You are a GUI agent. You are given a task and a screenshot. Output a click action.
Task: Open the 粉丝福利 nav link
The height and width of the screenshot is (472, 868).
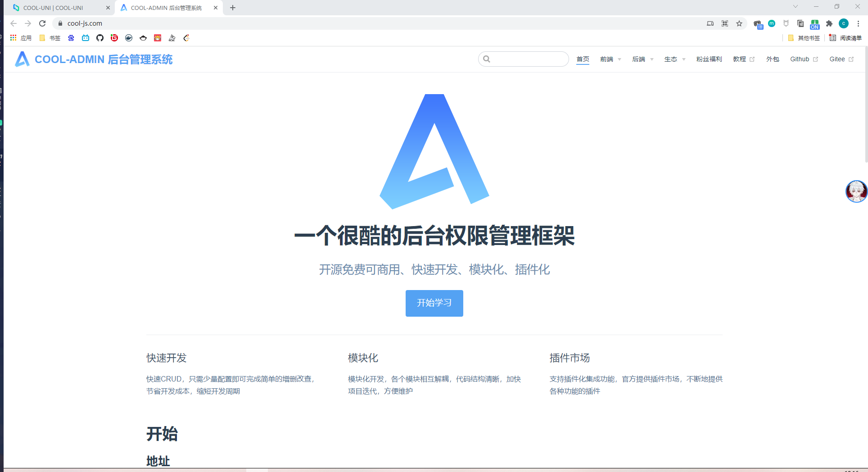[x=709, y=59]
